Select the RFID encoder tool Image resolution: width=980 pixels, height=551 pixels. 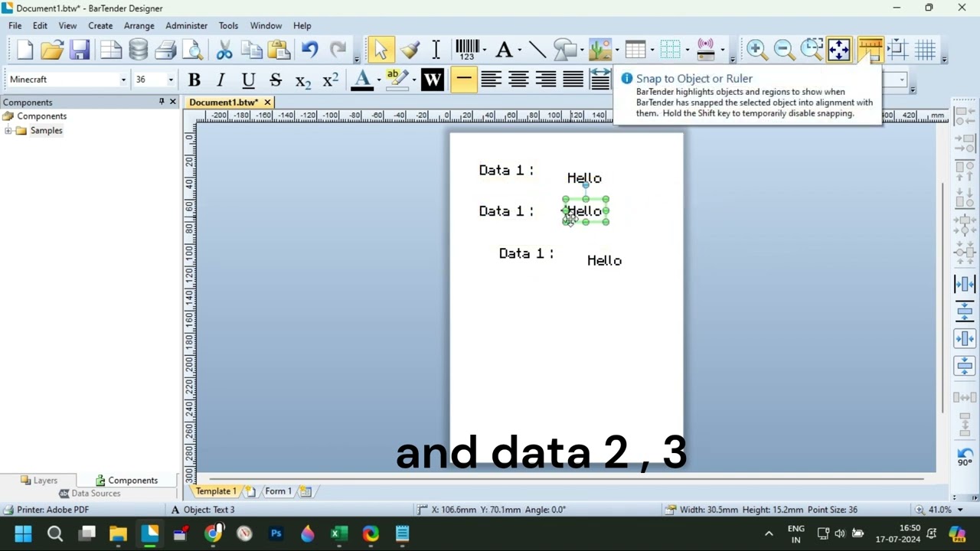click(x=705, y=50)
